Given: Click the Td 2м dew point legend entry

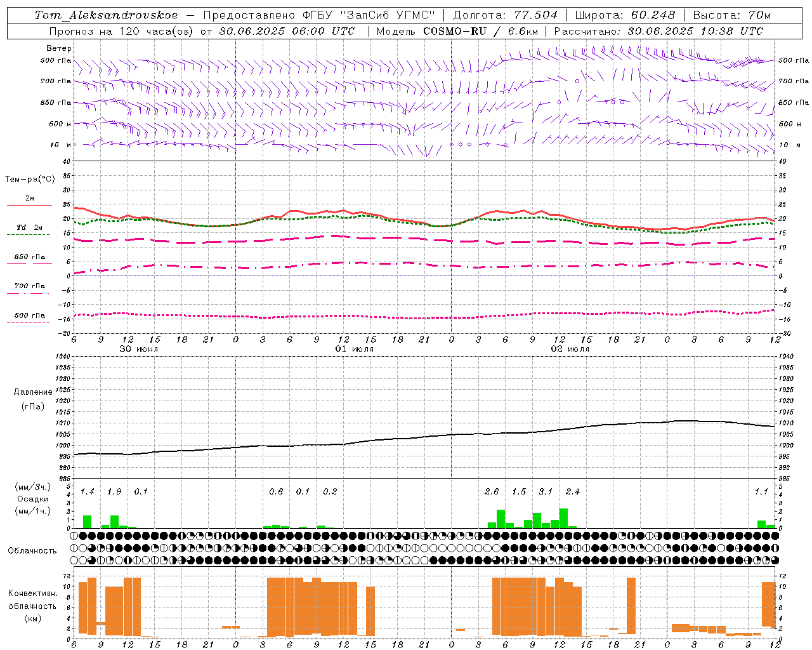Looking at the screenshot, I should [x=29, y=227].
